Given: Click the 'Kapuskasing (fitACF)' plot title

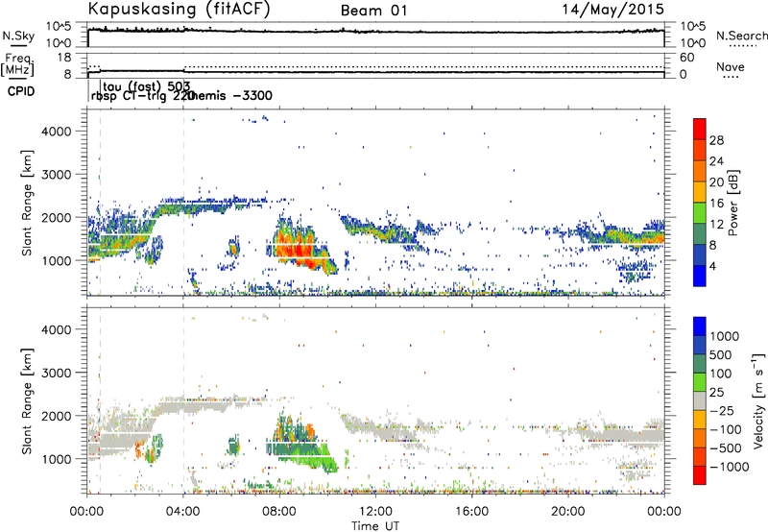Looking at the screenshot, I should tap(179, 10).
